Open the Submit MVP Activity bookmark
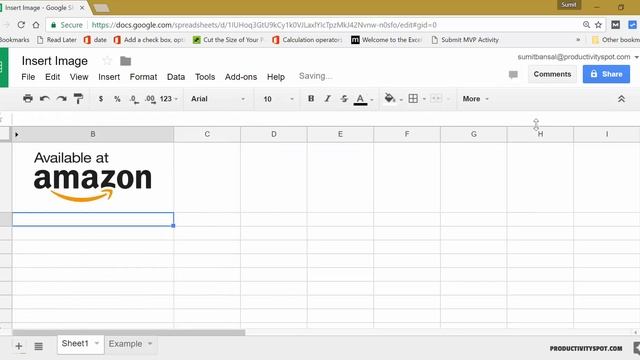640x360 pixels. coord(465,40)
